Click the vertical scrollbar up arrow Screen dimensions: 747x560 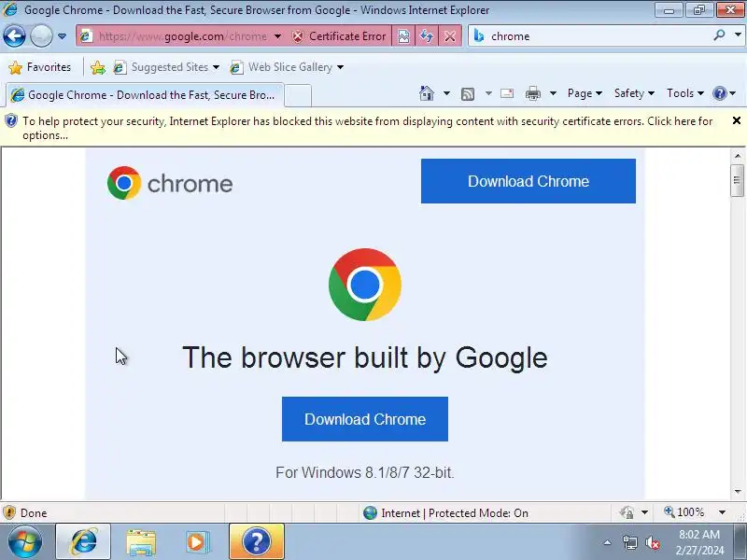pyautogui.click(x=738, y=156)
